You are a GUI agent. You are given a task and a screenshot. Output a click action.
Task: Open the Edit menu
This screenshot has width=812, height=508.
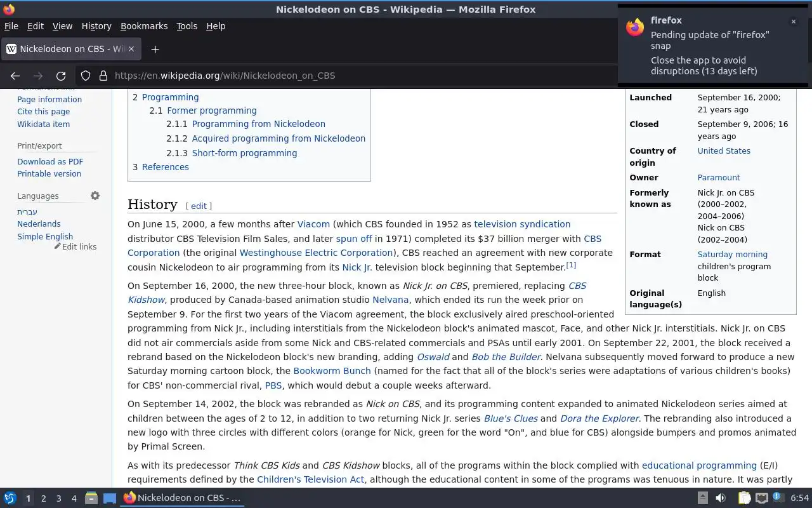tap(36, 26)
